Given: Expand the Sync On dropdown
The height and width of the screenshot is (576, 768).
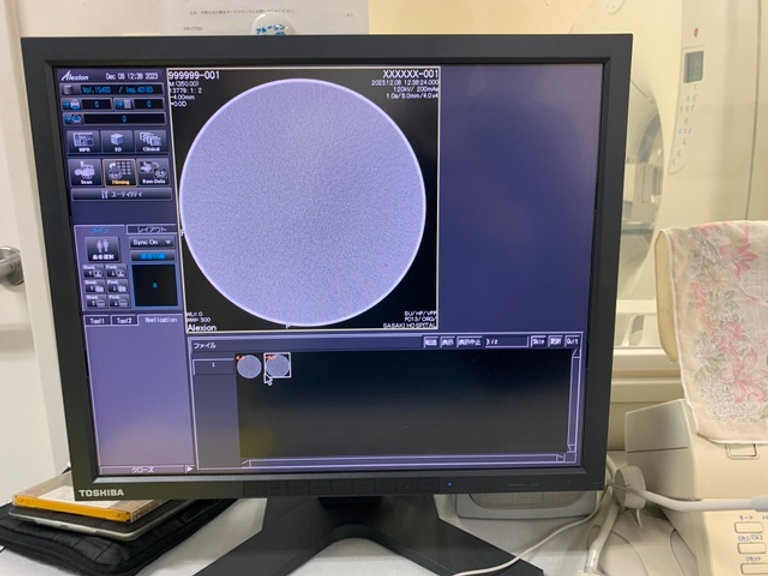Looking at the screenshot, I should 153,242.
